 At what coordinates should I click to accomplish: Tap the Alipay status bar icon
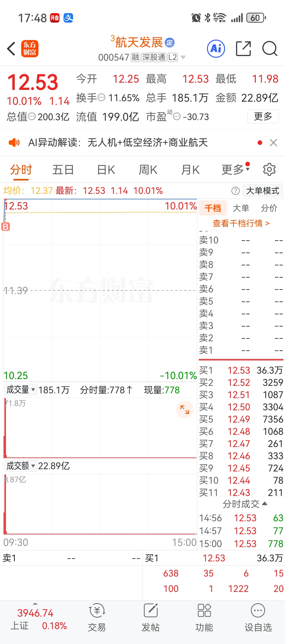(68, 18)
